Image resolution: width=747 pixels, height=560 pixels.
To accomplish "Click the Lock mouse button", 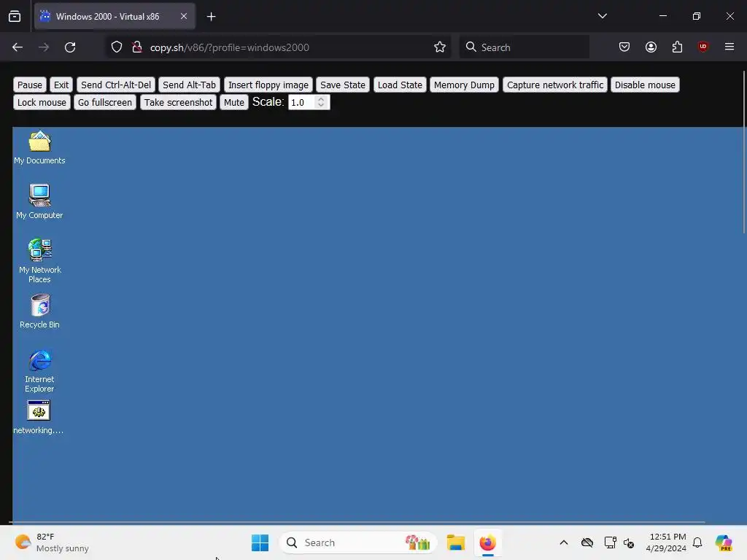I will click(x=42, y=102).
